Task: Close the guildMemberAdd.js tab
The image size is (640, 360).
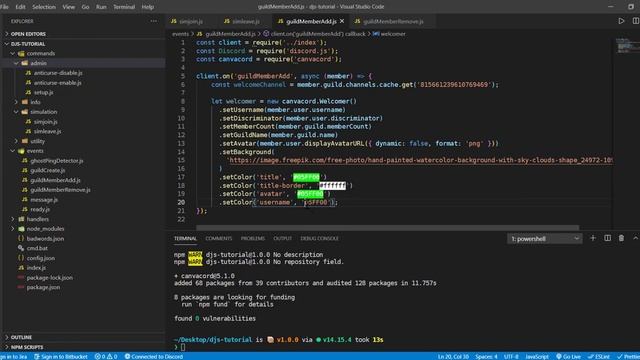Action: pos(342,21)
